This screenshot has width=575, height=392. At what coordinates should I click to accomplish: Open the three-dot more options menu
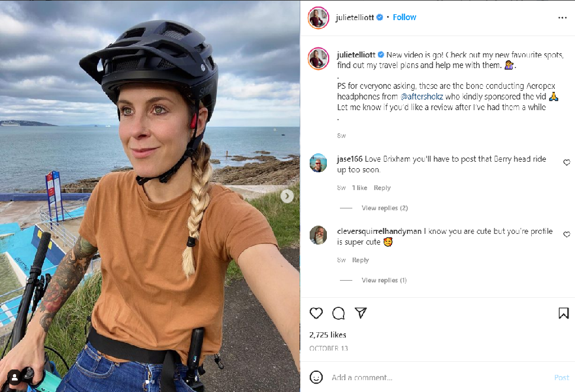pyautogui.click(x=562, y=18)
